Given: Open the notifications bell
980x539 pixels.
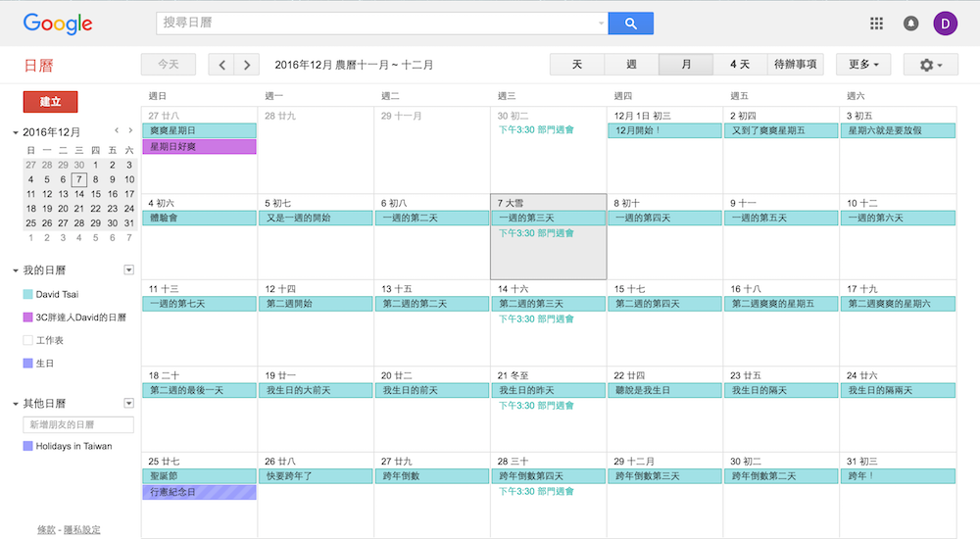Looking at the screenshot, I should point(910,24).
